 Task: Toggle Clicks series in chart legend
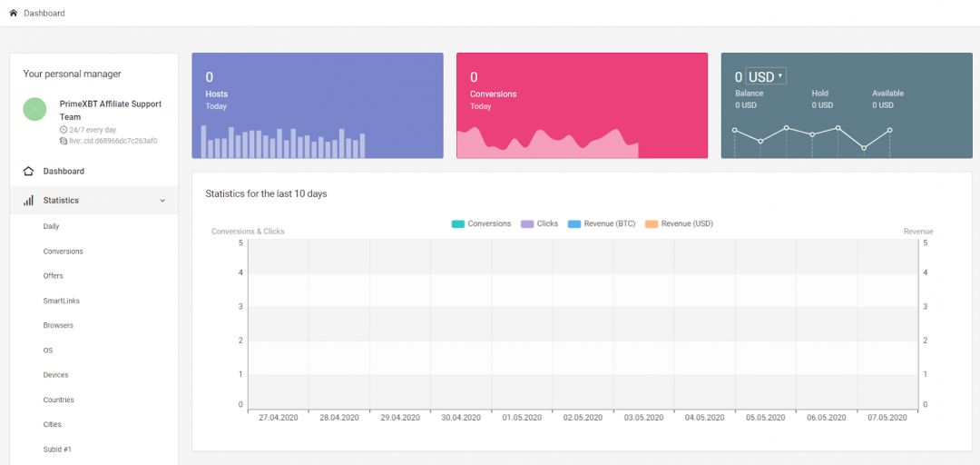tap(540, 223)
